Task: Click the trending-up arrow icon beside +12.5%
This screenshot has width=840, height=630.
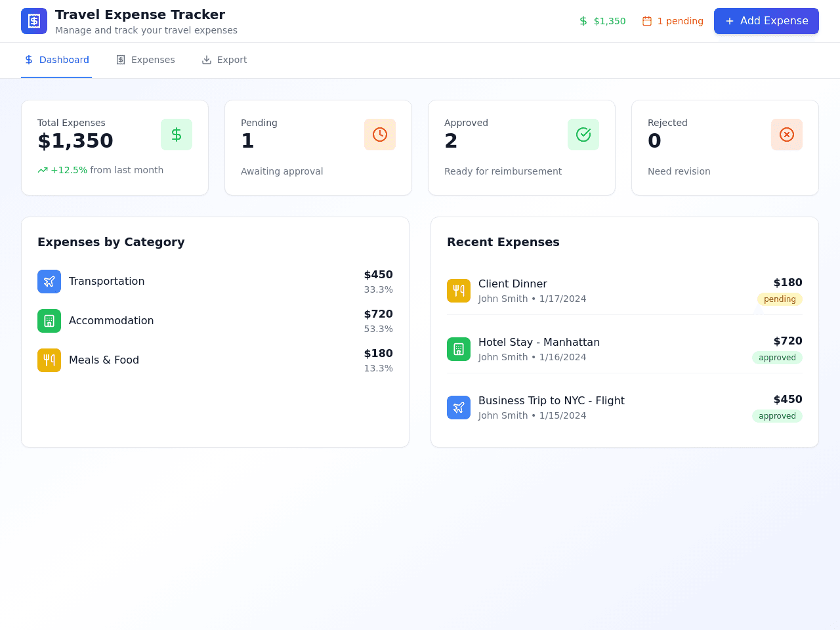Action: click(x=43, y=170)
